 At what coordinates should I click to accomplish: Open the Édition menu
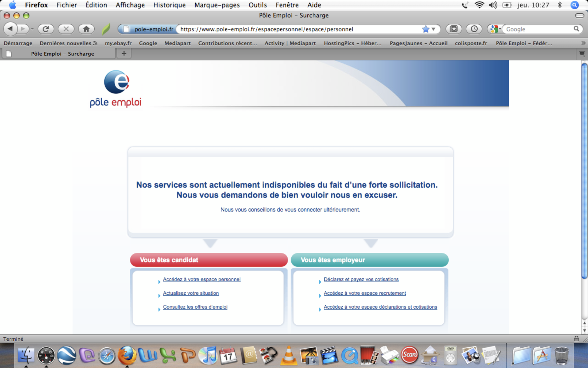(x=96, y=5)
